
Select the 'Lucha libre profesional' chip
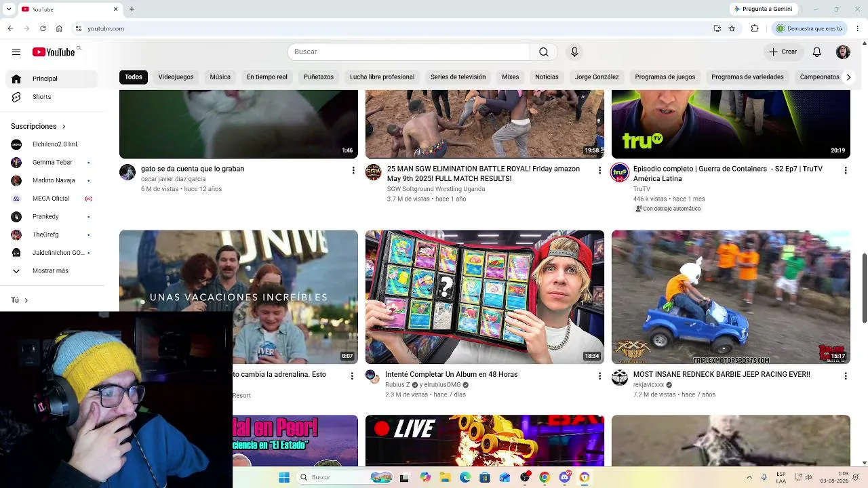382,77
